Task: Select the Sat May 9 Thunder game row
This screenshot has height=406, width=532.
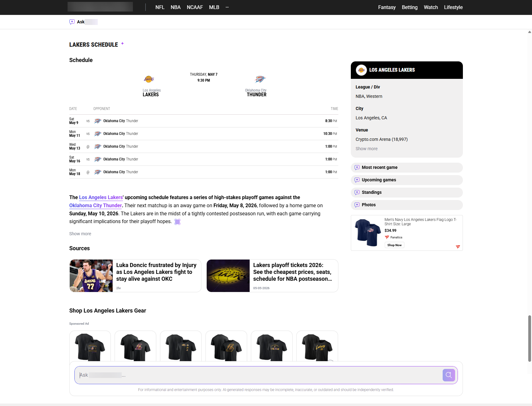Action: (204, 121)
